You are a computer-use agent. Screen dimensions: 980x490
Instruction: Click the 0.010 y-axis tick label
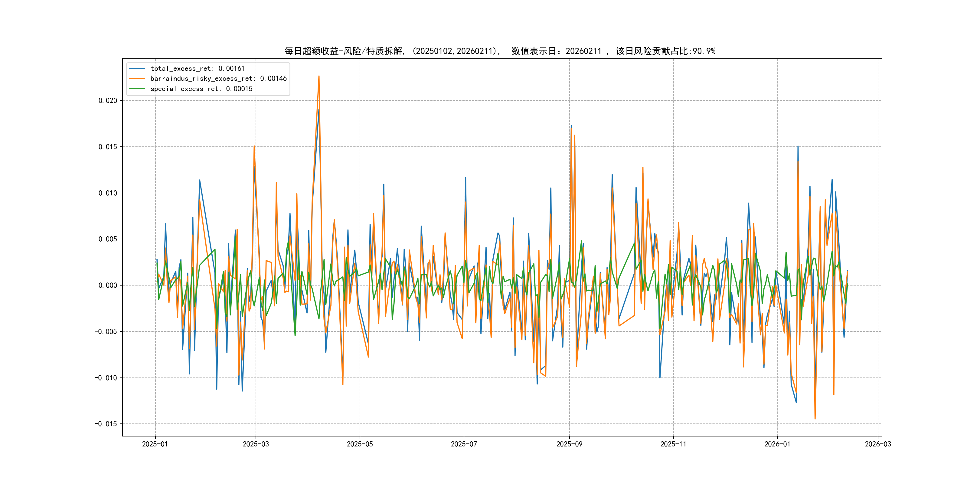click(x=108, y=193)
